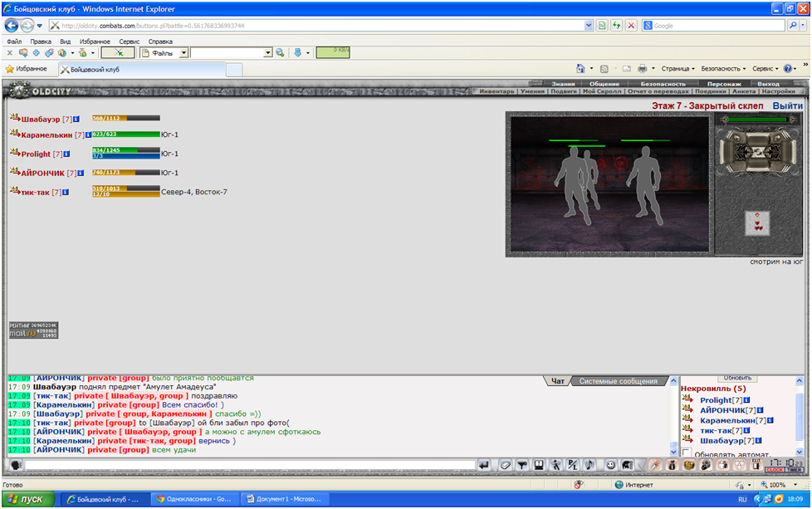Select the Бойцовский клуб browser tab
Image resolution: width=812 pixels, height=509 pixels.
[142, 70]
